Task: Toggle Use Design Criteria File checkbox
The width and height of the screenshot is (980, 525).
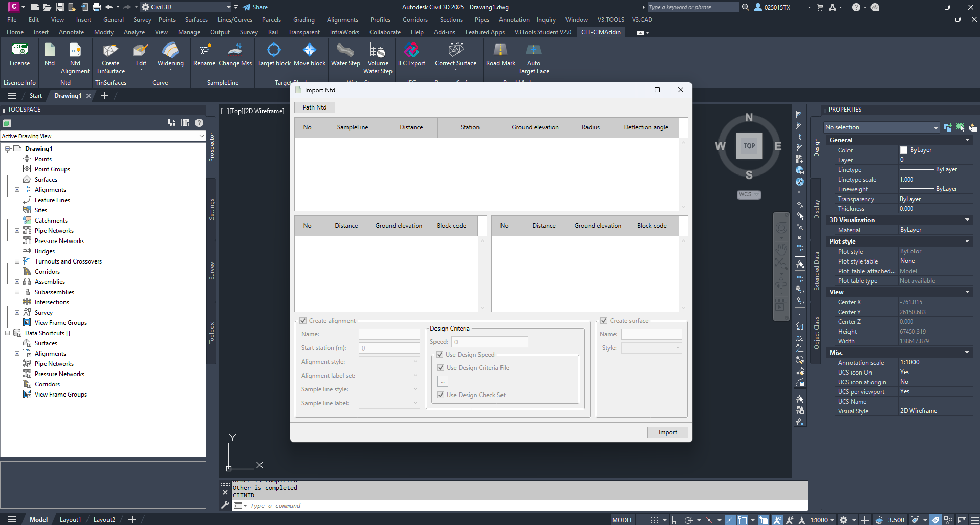Action: (x=441, y=368)
